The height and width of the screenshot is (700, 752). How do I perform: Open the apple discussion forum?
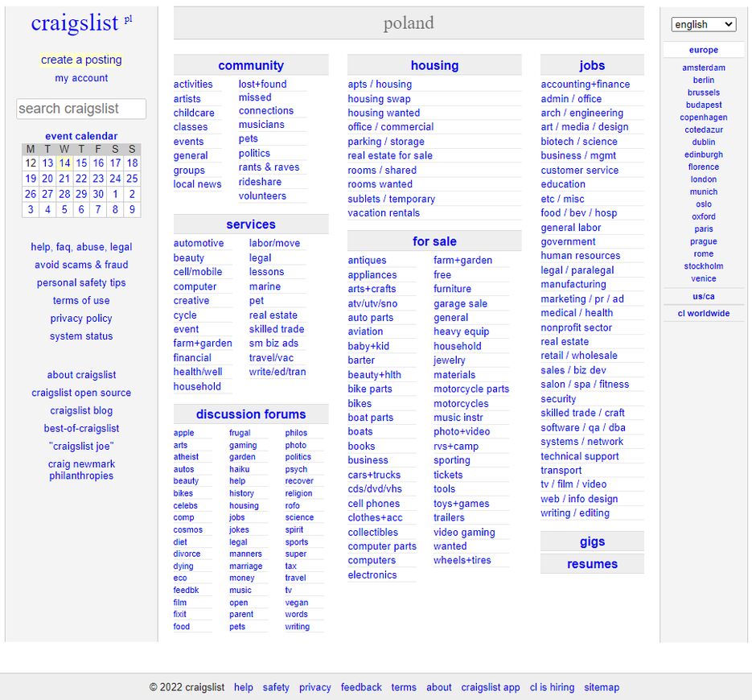tap(183, 433)
